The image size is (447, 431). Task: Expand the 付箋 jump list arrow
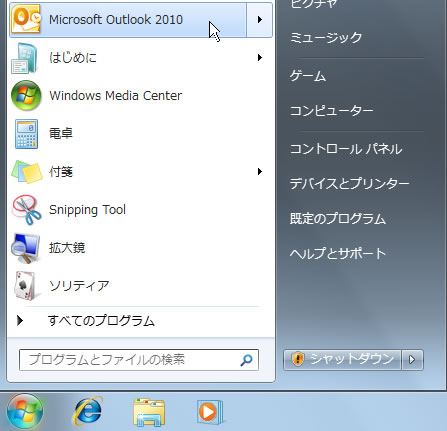(260, 172)
